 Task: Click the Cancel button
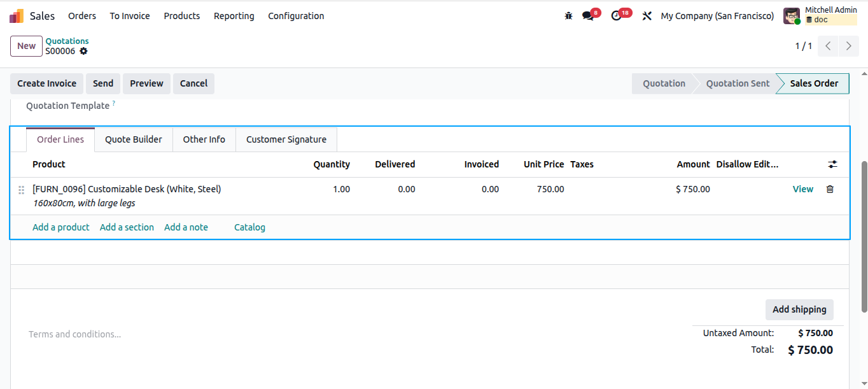[193, 83]
